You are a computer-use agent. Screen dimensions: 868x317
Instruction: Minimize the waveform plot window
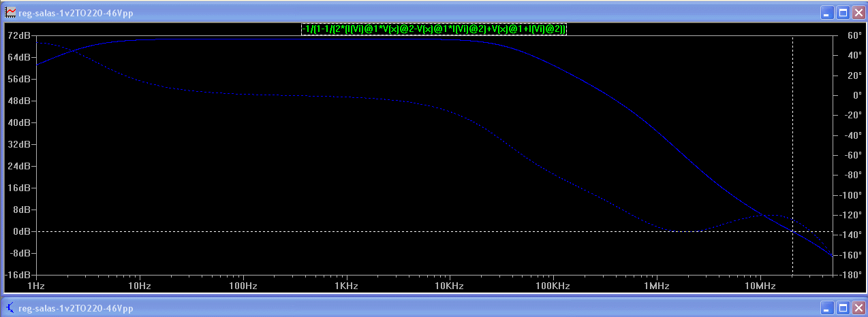coord(828,13)
